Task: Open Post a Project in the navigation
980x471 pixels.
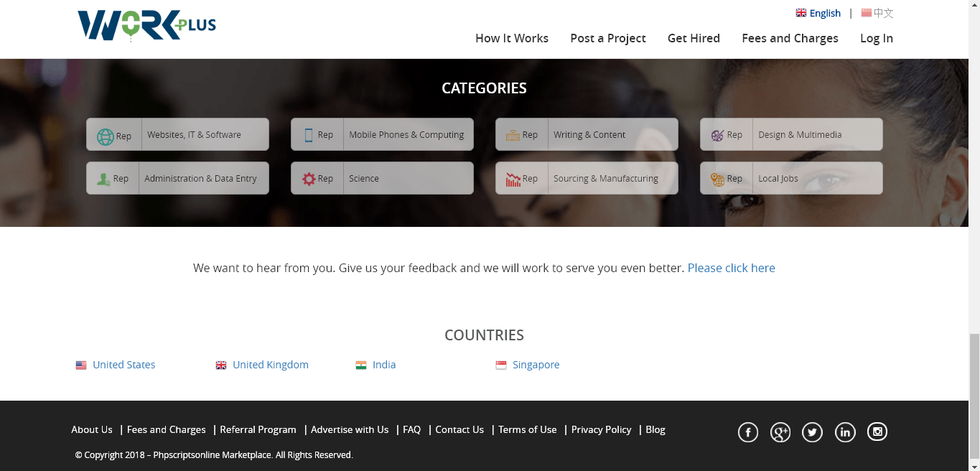Action: 608,38
